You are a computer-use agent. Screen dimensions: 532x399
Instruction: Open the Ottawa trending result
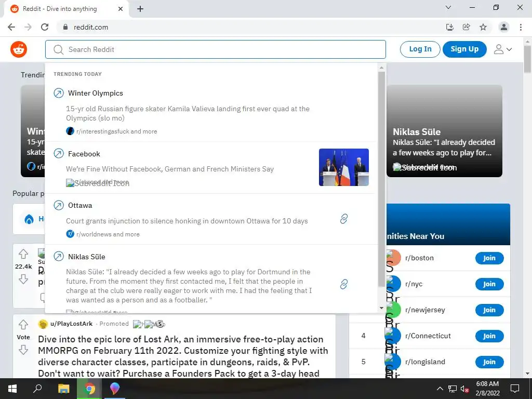click(x=211, y=219)
